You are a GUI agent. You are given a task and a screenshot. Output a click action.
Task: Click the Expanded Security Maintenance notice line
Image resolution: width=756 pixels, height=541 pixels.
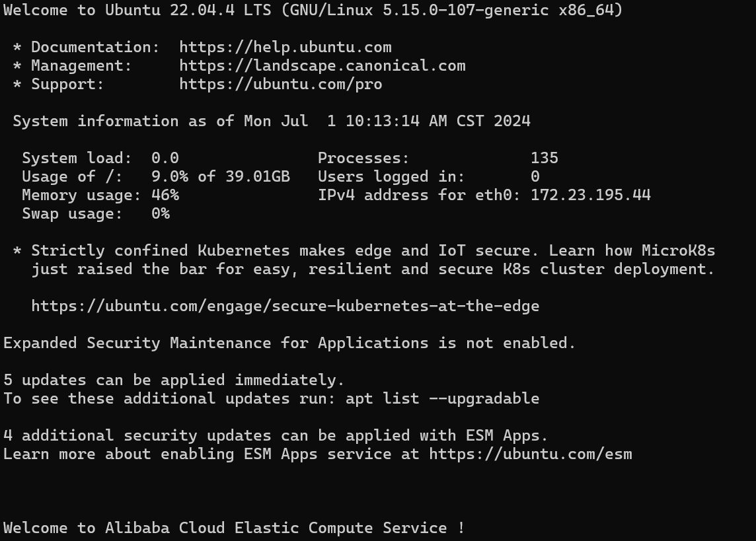coord(289,343)
